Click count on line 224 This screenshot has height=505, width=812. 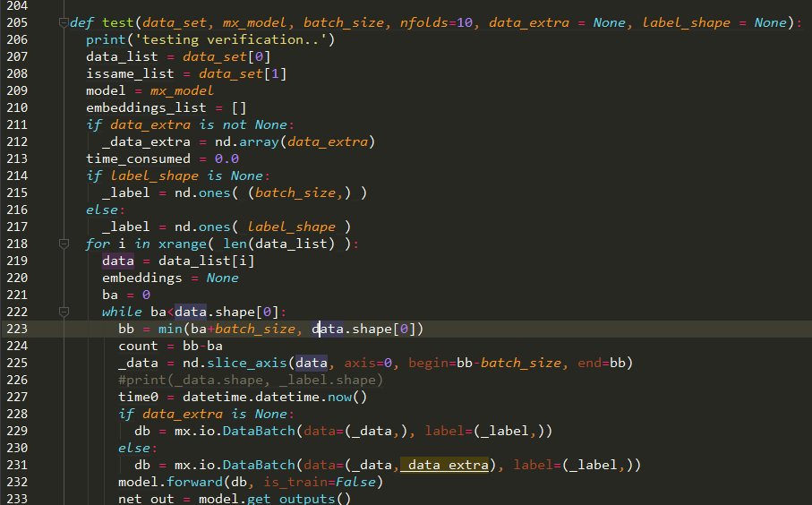point(138,346)
